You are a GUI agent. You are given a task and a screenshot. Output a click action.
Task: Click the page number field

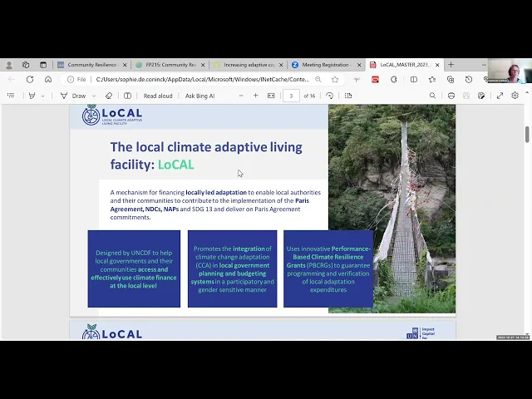point(291,96)
